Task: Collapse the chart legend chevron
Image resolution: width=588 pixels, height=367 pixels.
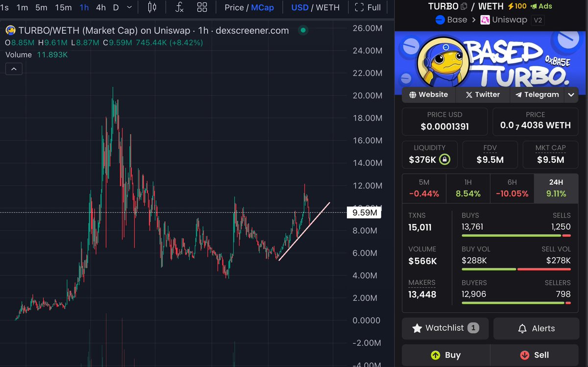Action: pyautogui.click(x=14, y=69)
